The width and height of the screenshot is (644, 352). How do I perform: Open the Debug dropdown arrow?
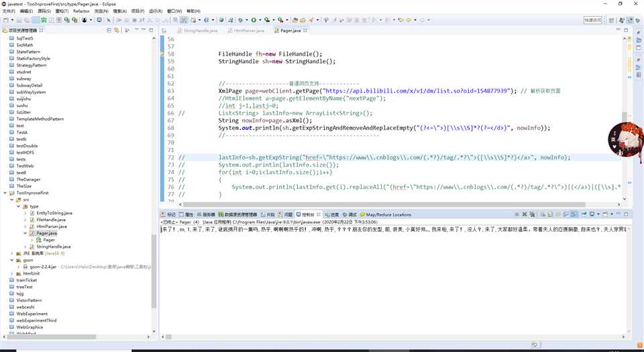click(x=246, y=19)
